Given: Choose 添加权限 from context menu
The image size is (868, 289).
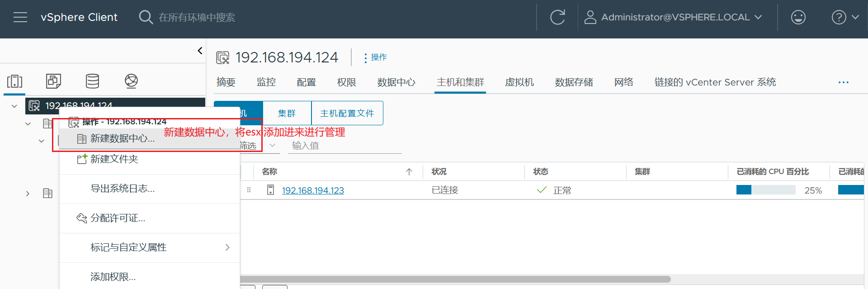Looking at the screenshot, I should click(x=149, y=277).
